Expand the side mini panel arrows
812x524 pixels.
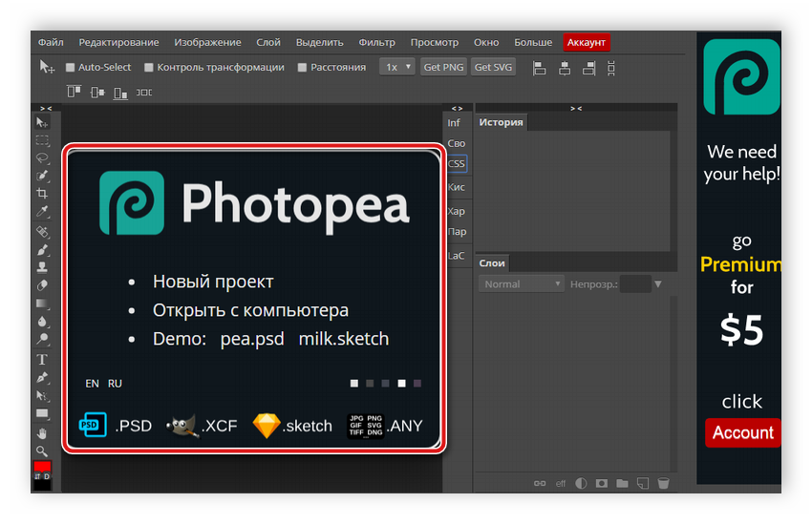coord(457,108)
